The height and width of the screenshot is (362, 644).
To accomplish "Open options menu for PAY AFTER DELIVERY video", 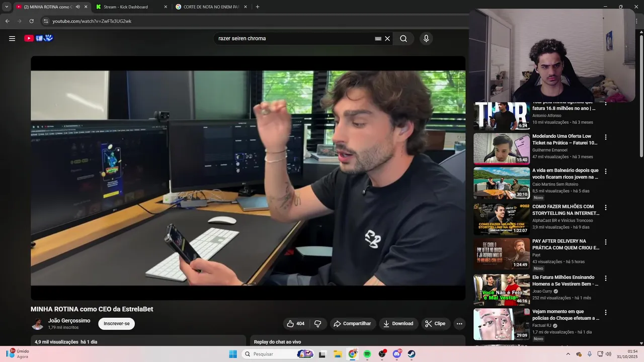I will coord(606,242).
